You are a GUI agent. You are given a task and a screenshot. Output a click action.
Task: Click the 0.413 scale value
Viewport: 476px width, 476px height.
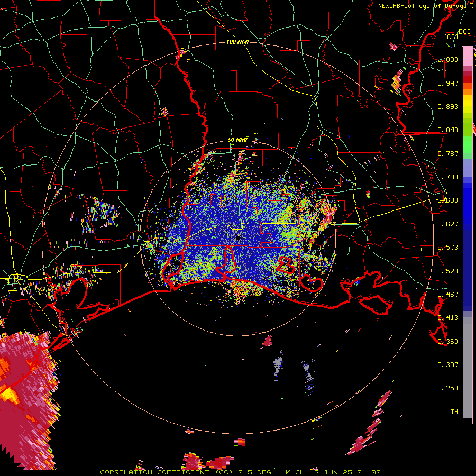pyautogui.click(x=448, y=318)
